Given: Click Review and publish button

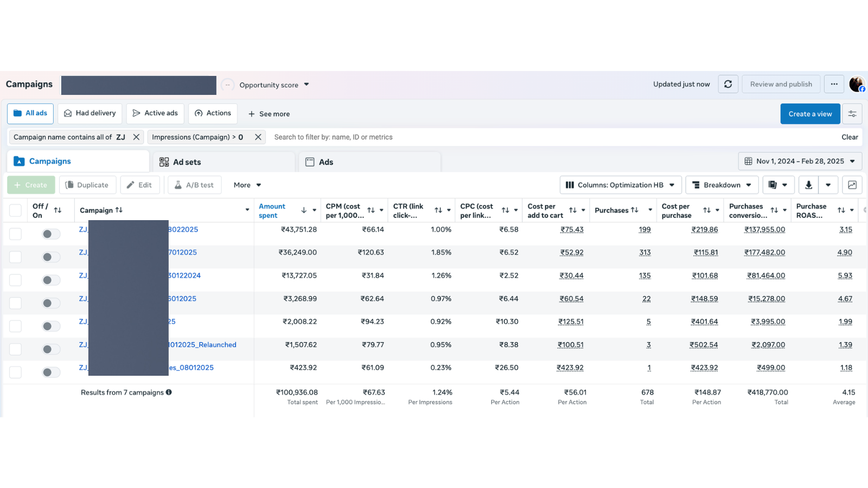Looking at the screenshot, I should coord(781,84).
